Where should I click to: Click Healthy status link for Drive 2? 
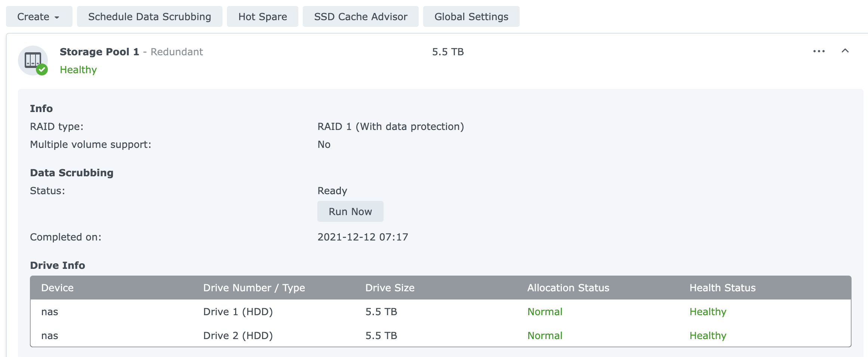click(x=708, y=336)
